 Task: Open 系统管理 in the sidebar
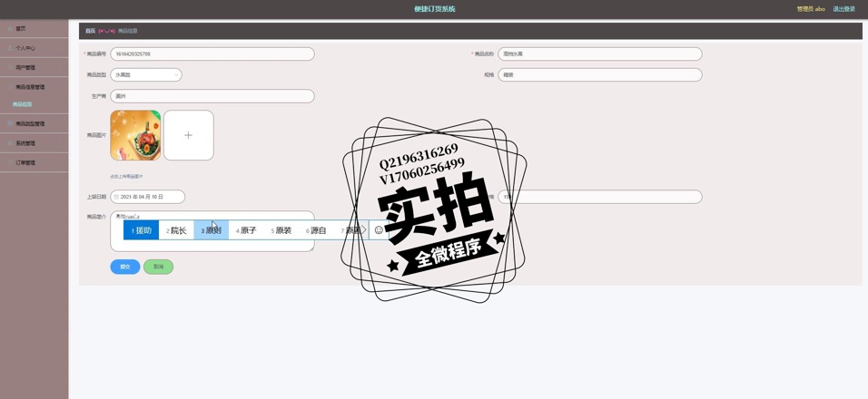(x=25, y=143)
